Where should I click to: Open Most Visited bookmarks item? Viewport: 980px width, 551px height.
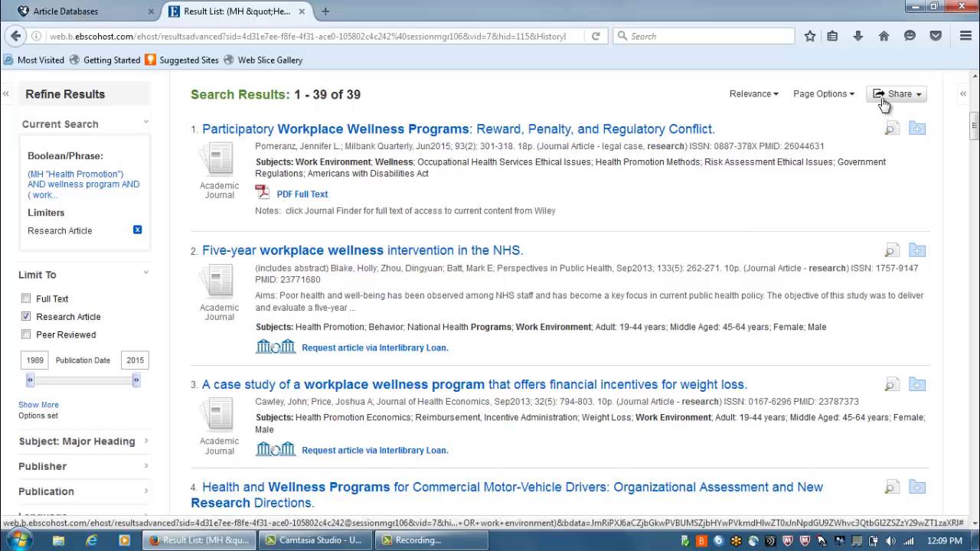pos(34,60)
